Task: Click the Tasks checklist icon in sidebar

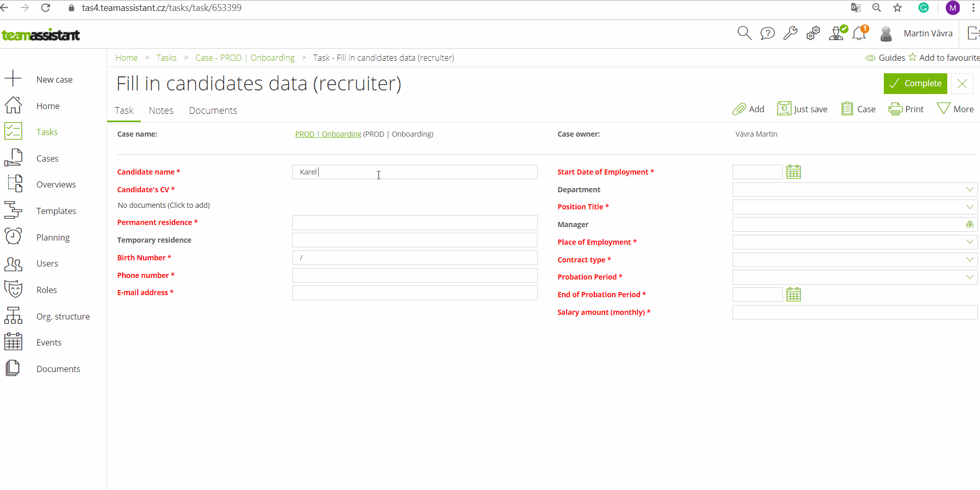Action: coord(13,131)
